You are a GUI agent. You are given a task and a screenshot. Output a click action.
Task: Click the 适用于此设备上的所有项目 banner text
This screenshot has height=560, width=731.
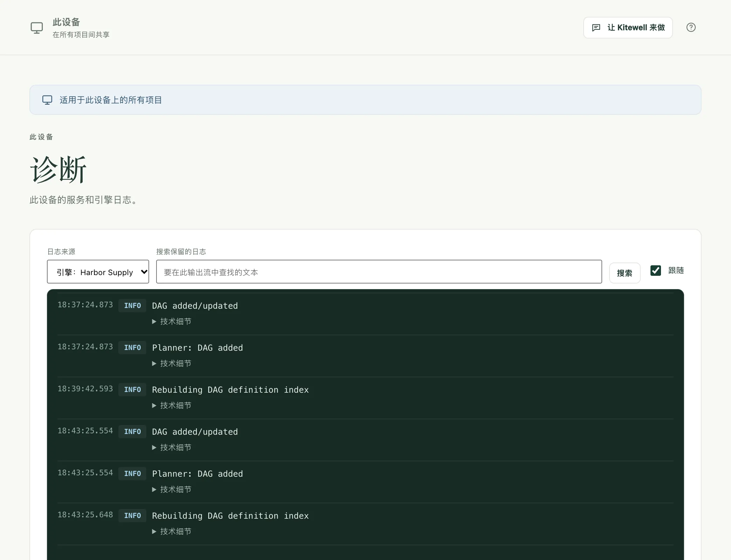tap(111, 100)
